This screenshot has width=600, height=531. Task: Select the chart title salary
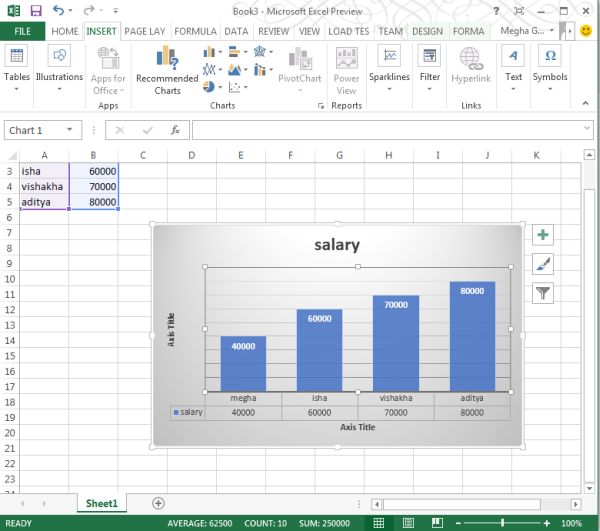[x=337, y=244]
